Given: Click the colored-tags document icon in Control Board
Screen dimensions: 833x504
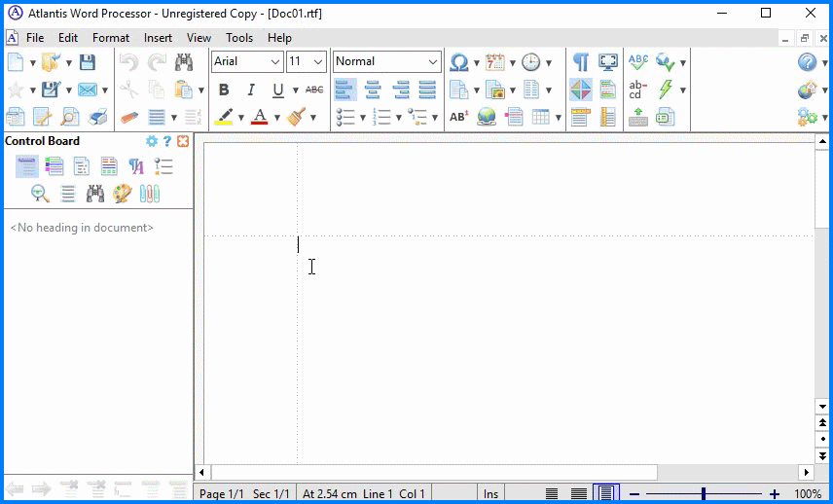Looking at the screenshot, I should pos(54,166).
